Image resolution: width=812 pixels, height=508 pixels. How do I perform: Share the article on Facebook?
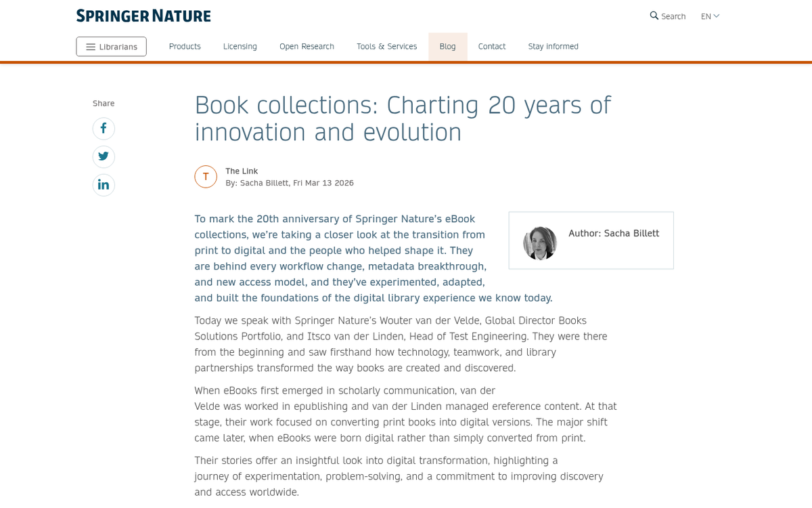point(104,128)
